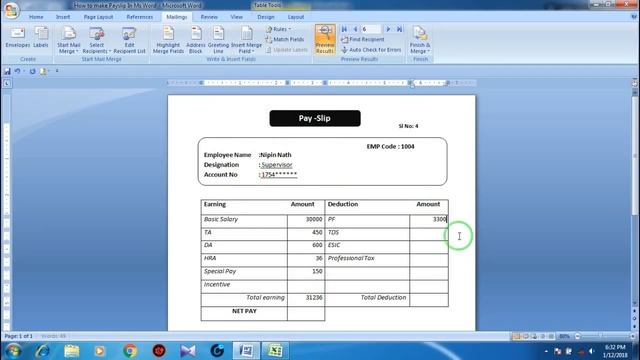Click the NET PAY label cell
640x360 pixels.
244,313
